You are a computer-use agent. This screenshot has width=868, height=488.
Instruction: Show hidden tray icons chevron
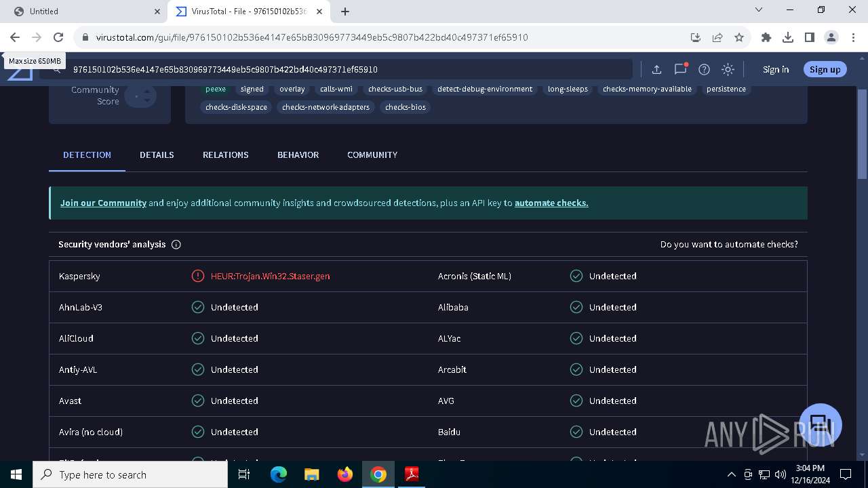coord(731,474)
